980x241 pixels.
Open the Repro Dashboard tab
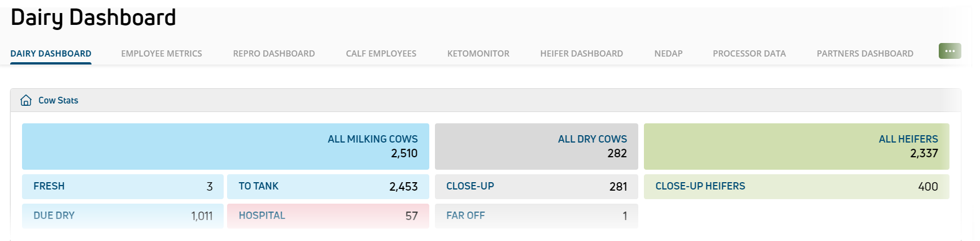pyautogui.click(x=274, y=54)
